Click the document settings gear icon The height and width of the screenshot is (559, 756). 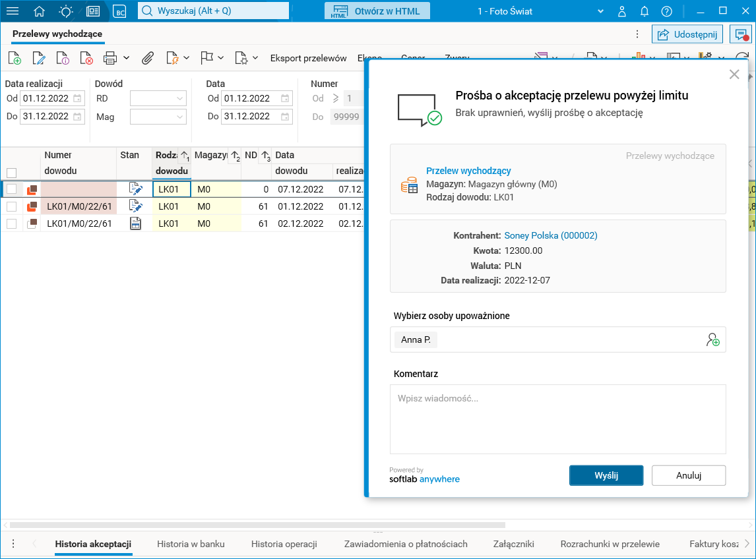click(241, 58)
